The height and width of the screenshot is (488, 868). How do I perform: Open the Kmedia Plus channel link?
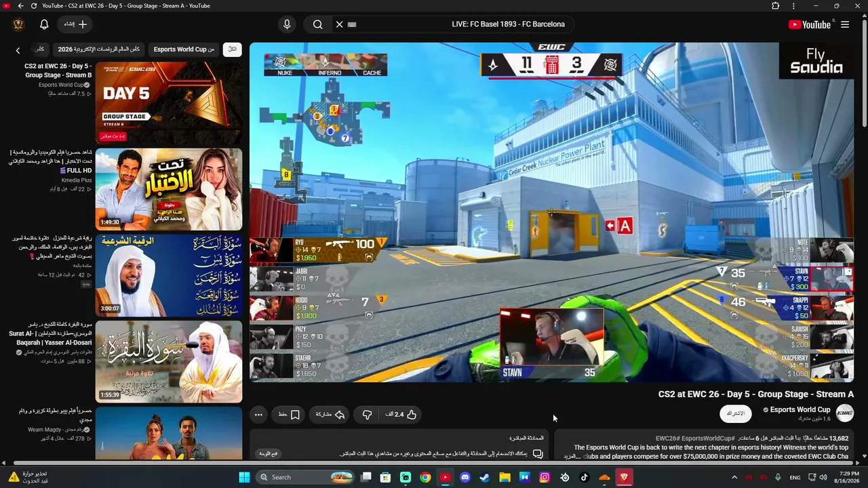(x=77, y=180)
